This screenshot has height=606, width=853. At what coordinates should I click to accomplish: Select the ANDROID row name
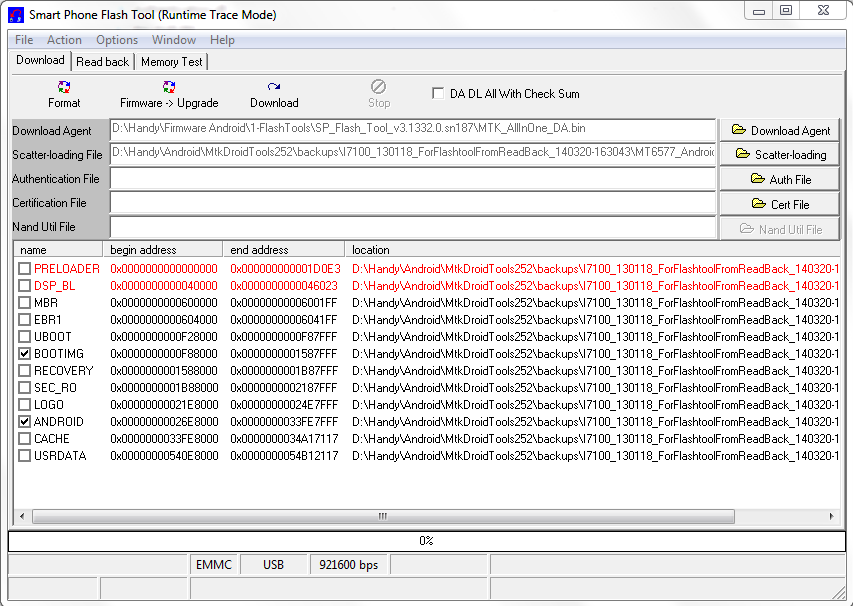(59, 422)
